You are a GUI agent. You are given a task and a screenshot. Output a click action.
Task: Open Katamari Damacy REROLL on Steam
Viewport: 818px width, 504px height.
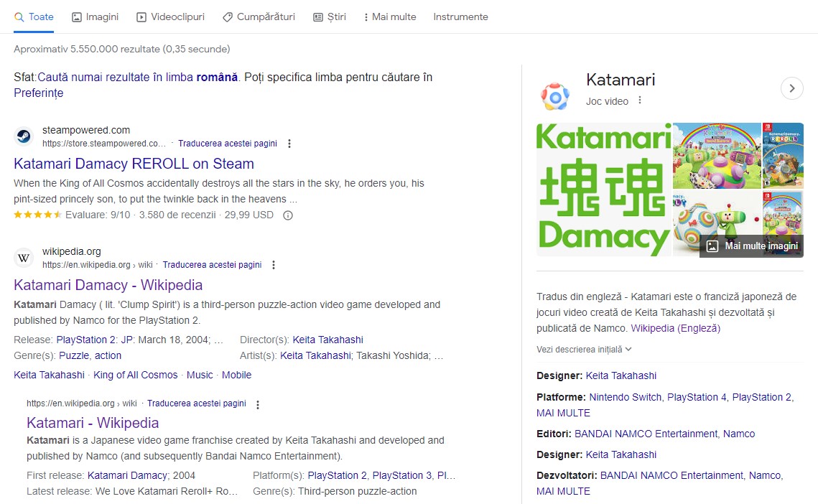134,164
